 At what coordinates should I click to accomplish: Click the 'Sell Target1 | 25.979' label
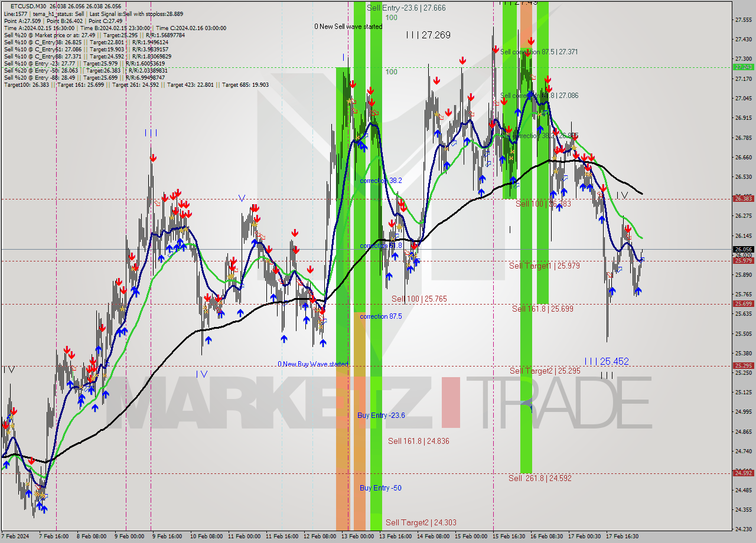545,266
